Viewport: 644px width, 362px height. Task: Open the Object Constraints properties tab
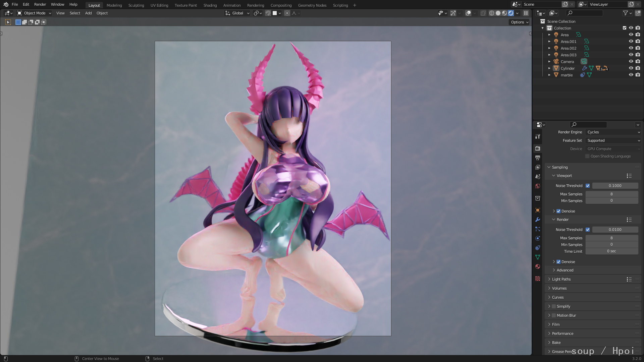click(x=538, y=248)
